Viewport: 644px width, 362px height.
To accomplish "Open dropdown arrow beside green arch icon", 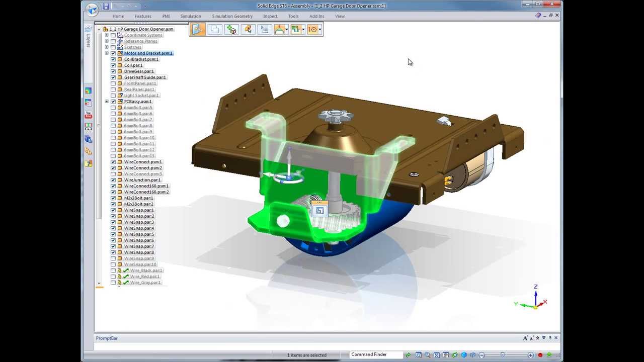I will (286, 30).
